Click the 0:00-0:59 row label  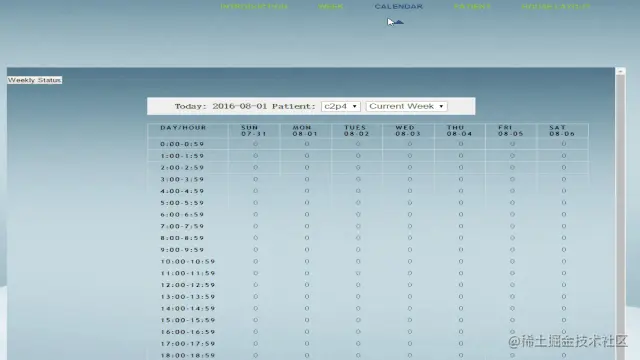[182, 144]
